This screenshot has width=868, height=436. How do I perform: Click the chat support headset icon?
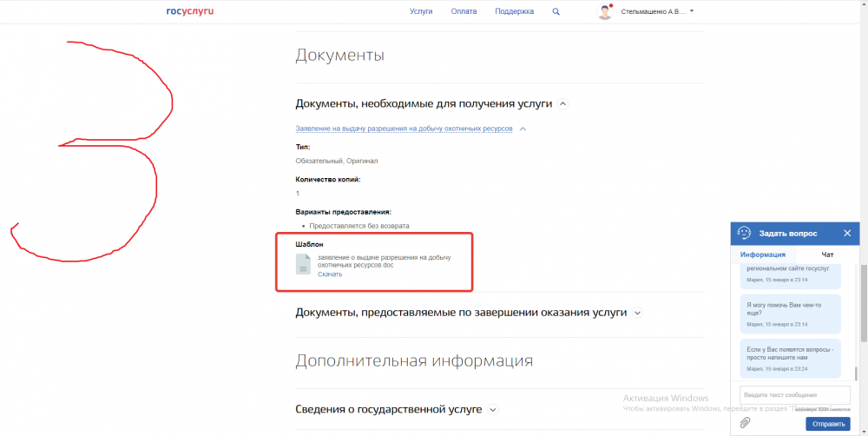(x=744, y=233)
